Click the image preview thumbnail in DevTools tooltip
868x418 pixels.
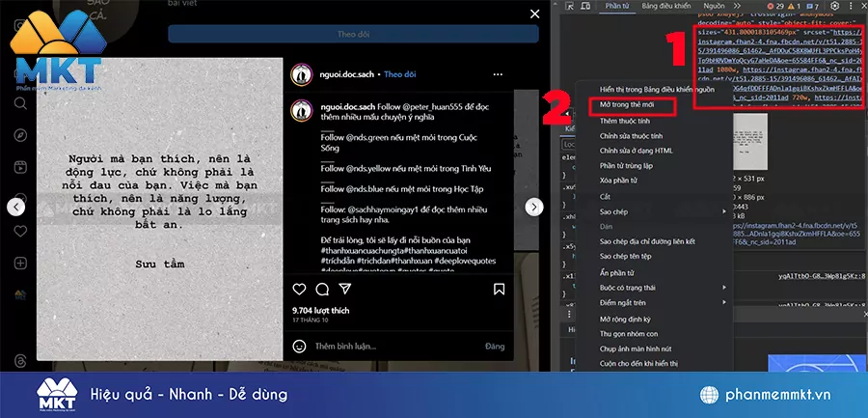pos(750,141)
